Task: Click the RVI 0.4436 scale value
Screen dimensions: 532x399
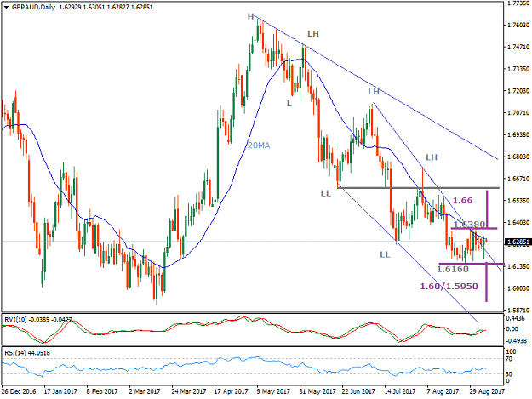Action: 515,318
